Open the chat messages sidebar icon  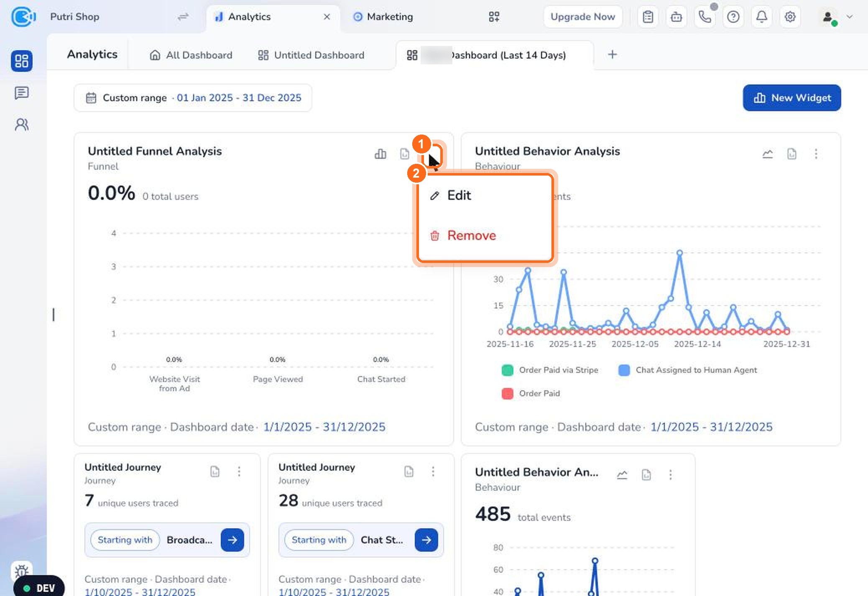(22, 93)
